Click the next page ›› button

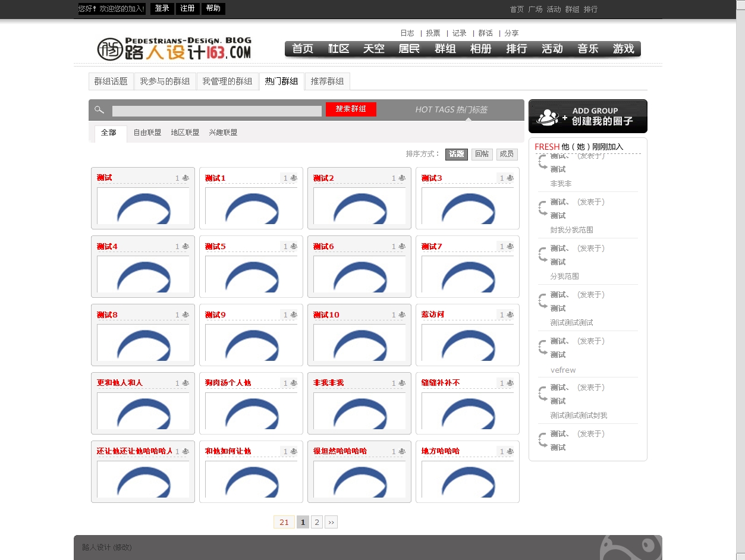(x=331, y=522)
